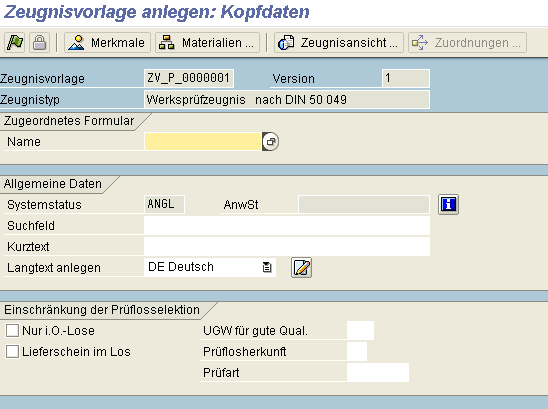Click blue status info icon
This screenshot has width=548, height=409.
click(448, 204)
